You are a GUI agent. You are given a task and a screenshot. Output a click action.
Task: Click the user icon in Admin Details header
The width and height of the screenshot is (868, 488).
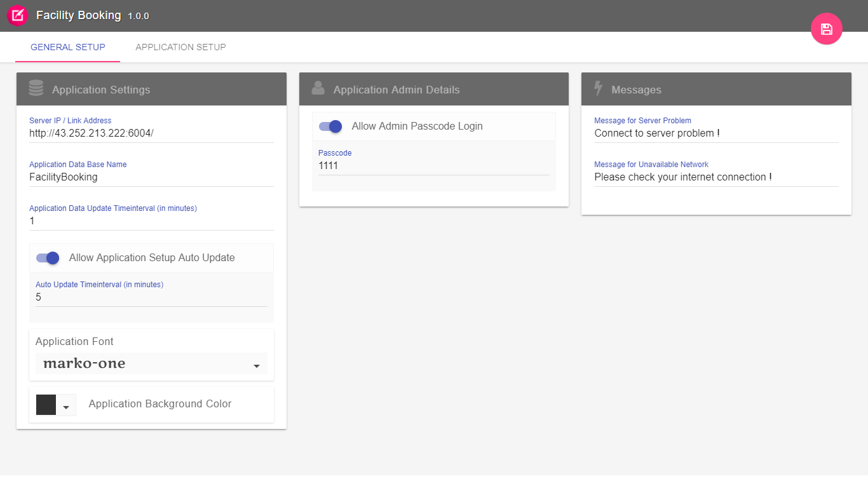pos(318,88)
